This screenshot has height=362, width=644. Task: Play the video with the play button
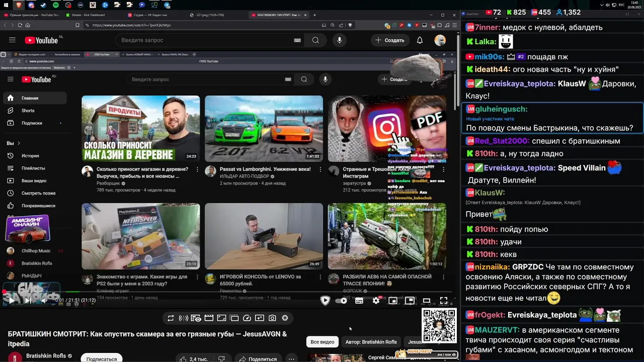pyautogui.click(x=12, y=301)
